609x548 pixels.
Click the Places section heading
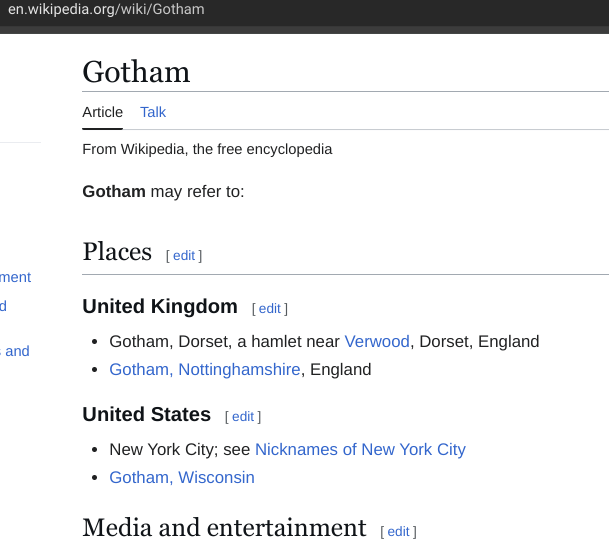tap(117, 252)
